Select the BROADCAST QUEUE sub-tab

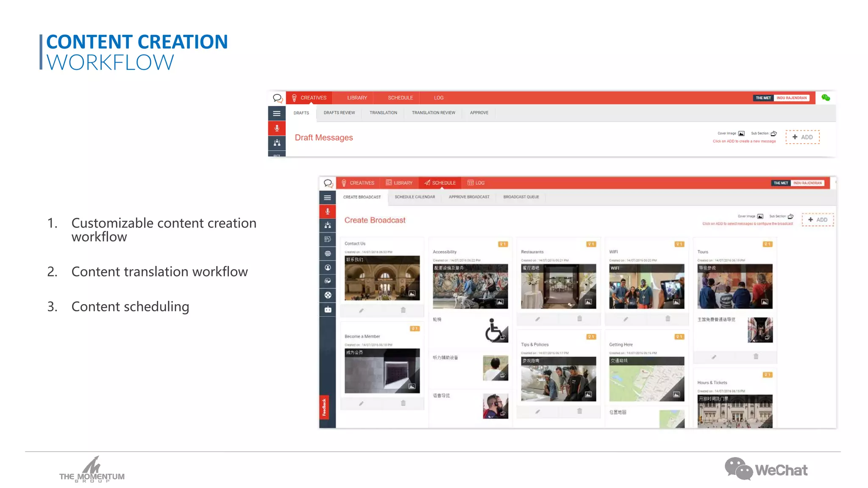[521, 197]
